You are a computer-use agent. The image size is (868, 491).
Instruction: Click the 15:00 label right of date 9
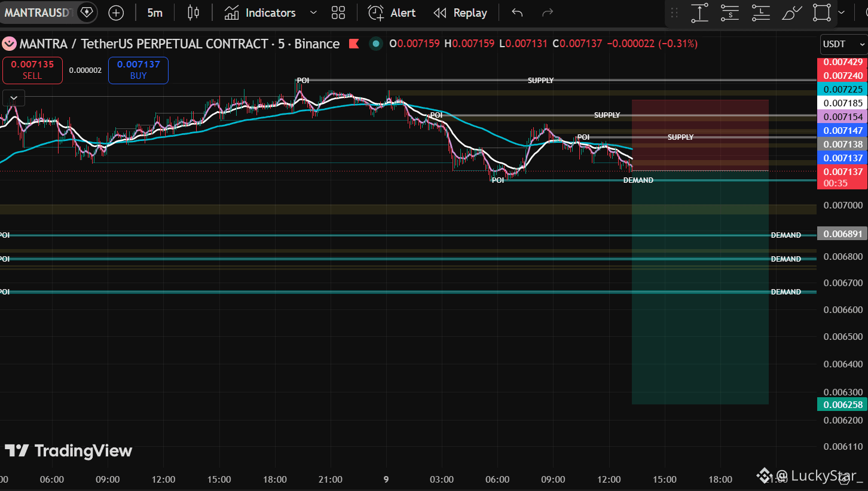(664, 479)
